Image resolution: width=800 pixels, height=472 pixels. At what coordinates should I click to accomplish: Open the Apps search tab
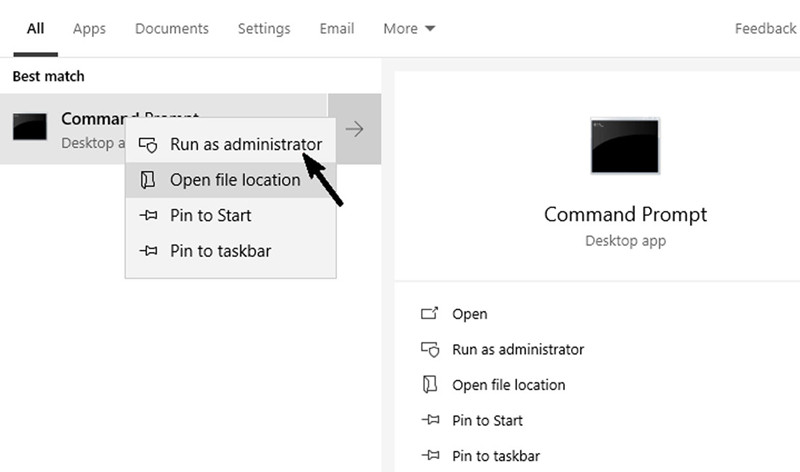tap(89, 29)
